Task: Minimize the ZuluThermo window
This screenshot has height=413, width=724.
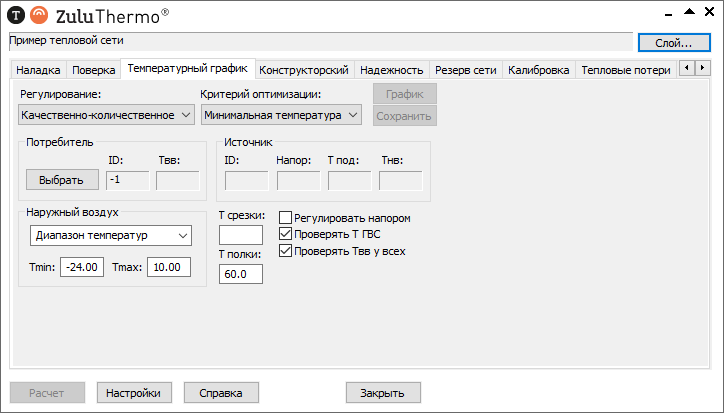Action: point(668,14)
